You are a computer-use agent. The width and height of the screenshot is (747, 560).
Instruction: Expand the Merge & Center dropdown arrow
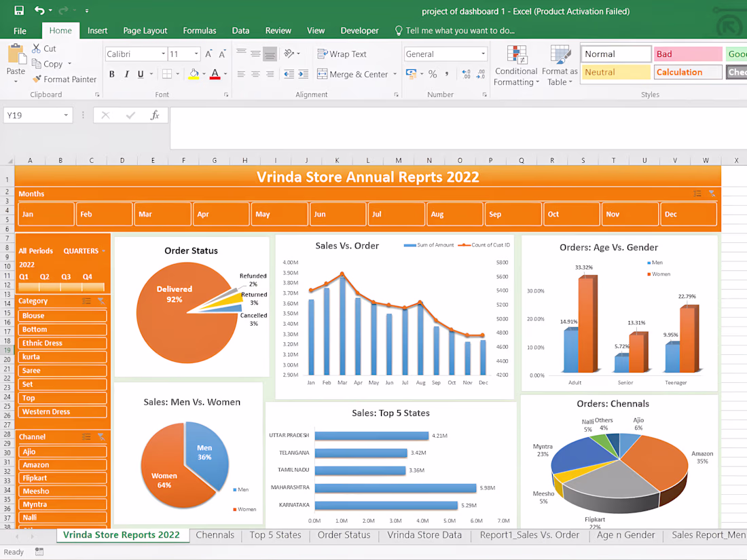pos(395,74)
